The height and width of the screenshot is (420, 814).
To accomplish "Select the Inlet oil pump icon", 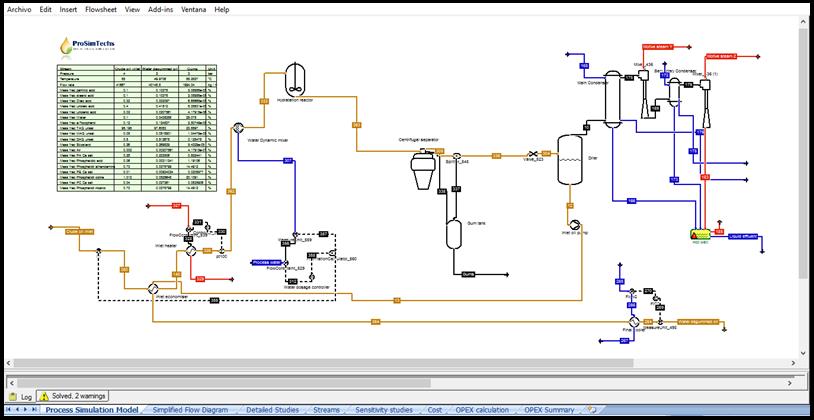I will [575, 222].
